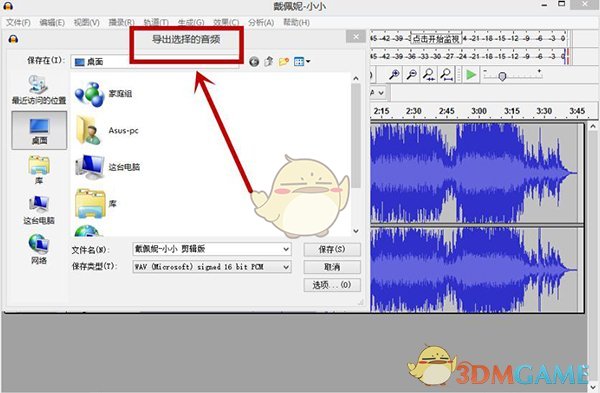Select 库 in the places bar
This screenshot has width=600, height=393.
coord(39,170)
